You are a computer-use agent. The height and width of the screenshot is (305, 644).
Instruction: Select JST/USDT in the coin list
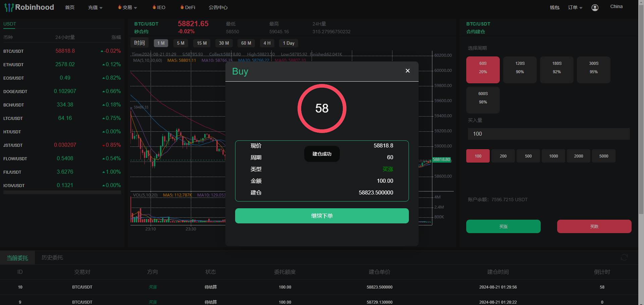pyautogui.click(x=62, y=145)
